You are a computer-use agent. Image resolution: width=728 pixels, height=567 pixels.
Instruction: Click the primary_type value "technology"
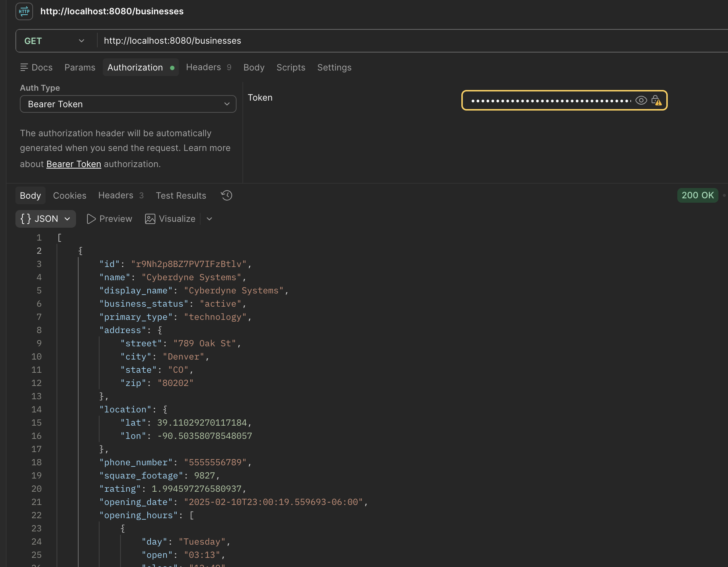pyautogui.click(x=215, y=317)
